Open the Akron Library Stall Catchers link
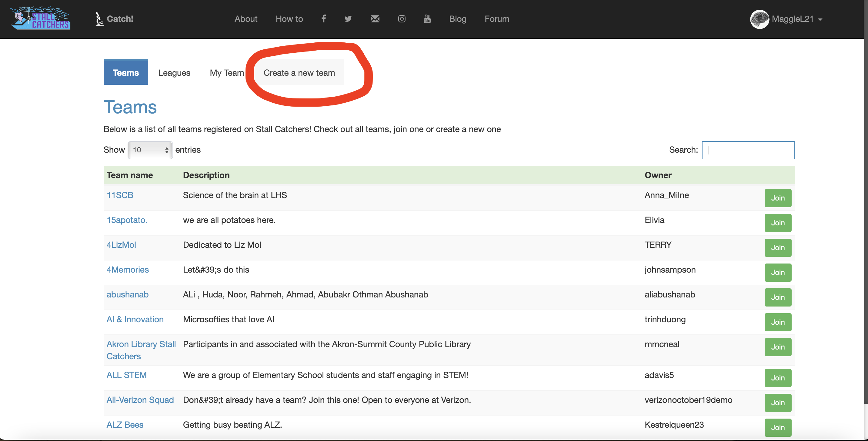The width and height of the screenshot is (868, 441). (141, 350)
